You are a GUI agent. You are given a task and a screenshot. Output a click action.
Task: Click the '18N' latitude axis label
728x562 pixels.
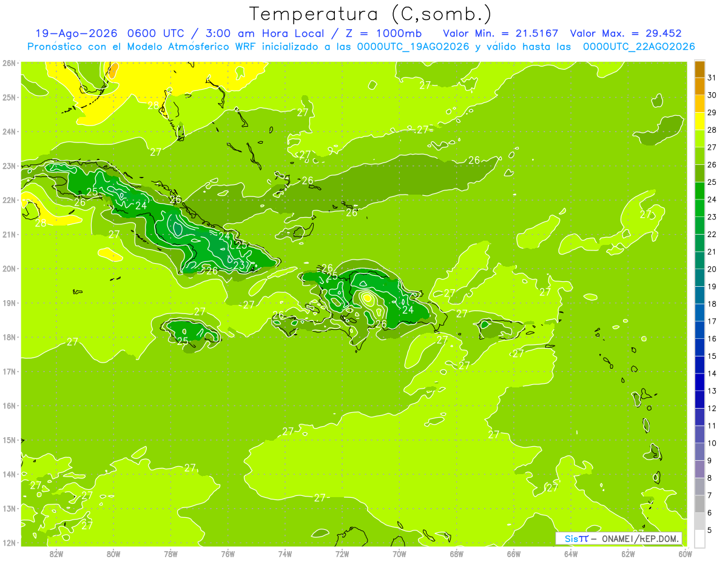(x=8, y=337)
